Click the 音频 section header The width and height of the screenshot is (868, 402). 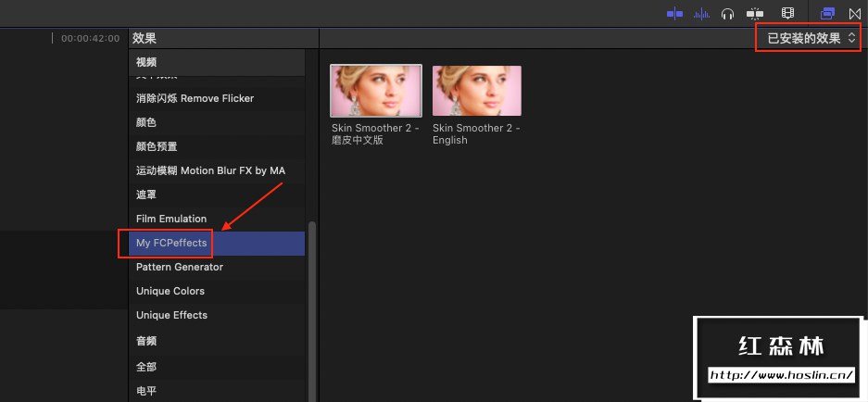(x=217, y=341)
